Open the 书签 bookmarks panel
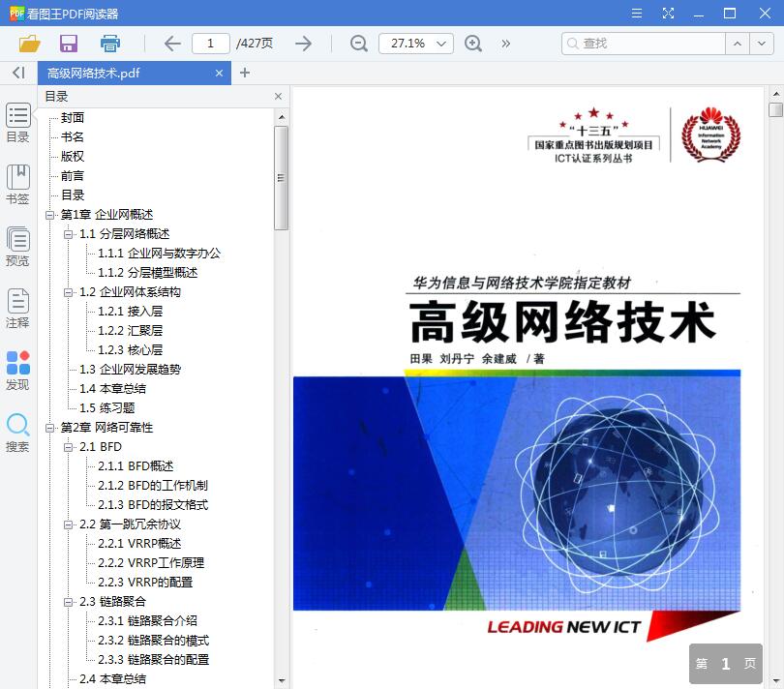 [17, 184]
